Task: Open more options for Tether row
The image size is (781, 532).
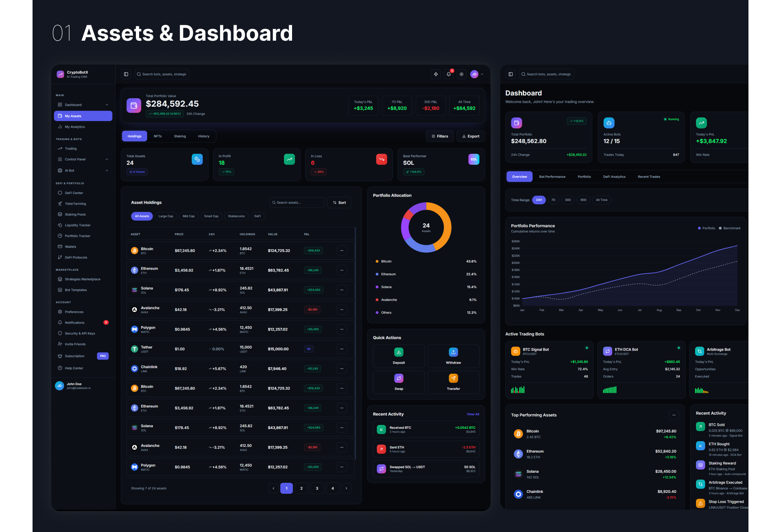Action: click(x=342, y=349)
